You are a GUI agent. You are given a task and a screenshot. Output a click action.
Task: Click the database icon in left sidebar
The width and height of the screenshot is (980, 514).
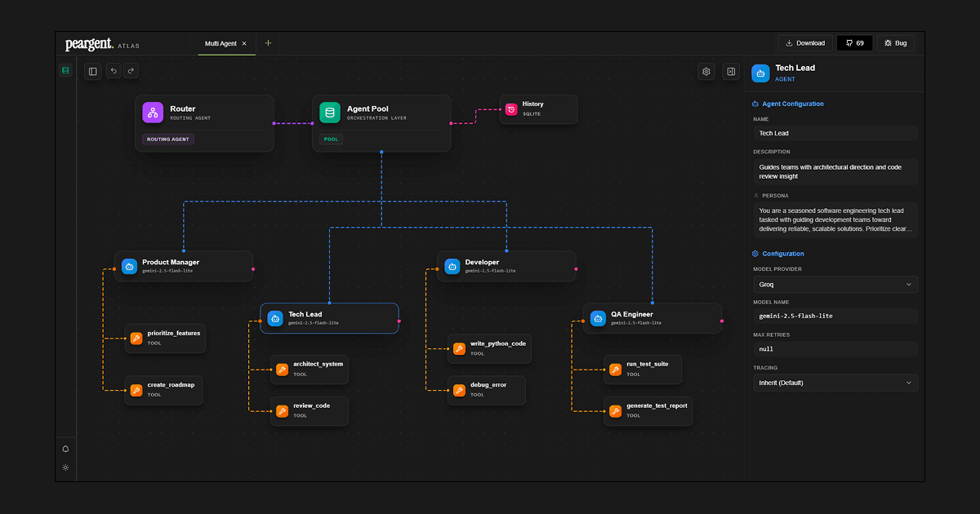[65, 71]
